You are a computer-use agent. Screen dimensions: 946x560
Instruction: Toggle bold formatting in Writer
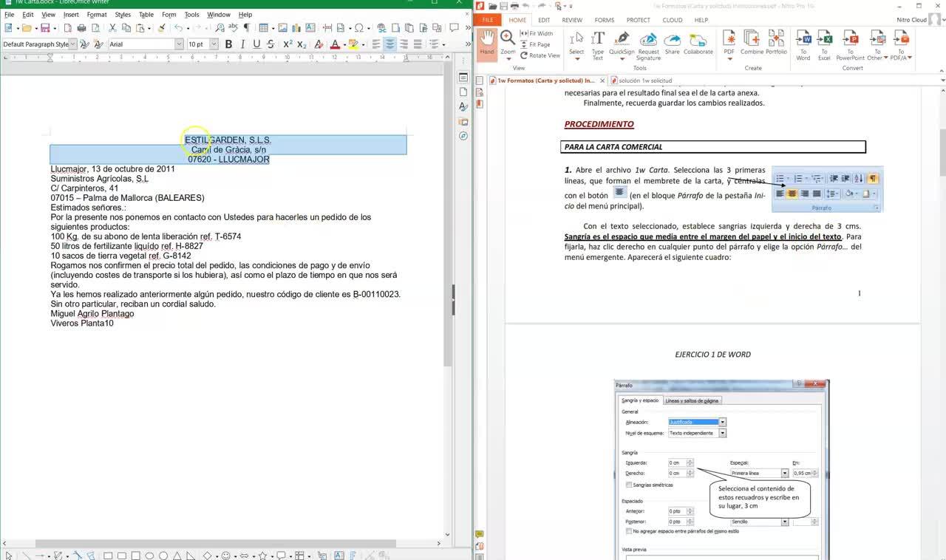coord(228,44)
